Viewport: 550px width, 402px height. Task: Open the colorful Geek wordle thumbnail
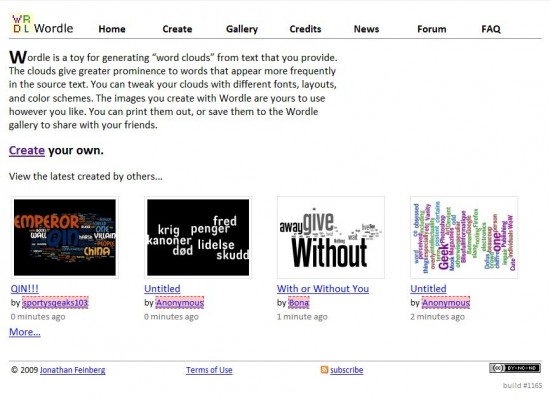(x=464, y=237)
